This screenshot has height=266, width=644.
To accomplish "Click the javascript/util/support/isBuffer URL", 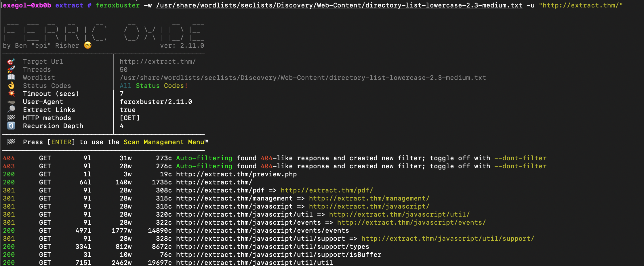I will point(279,255).
